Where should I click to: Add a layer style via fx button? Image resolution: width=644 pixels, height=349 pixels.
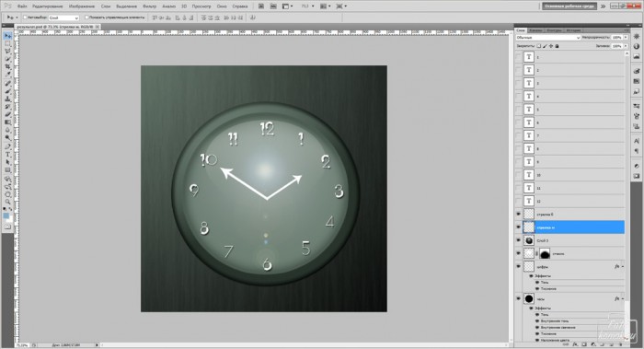pos(575,344)
